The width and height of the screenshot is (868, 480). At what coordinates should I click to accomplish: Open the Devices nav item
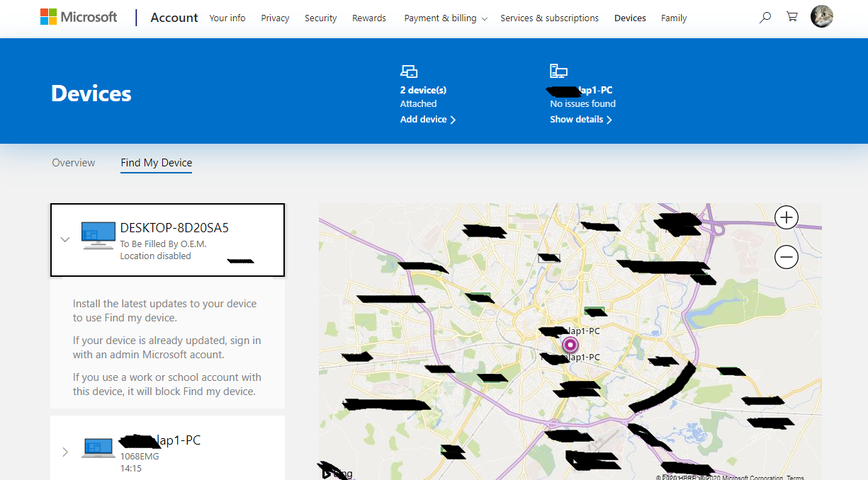pyautogui.click(x=630, y=18)
